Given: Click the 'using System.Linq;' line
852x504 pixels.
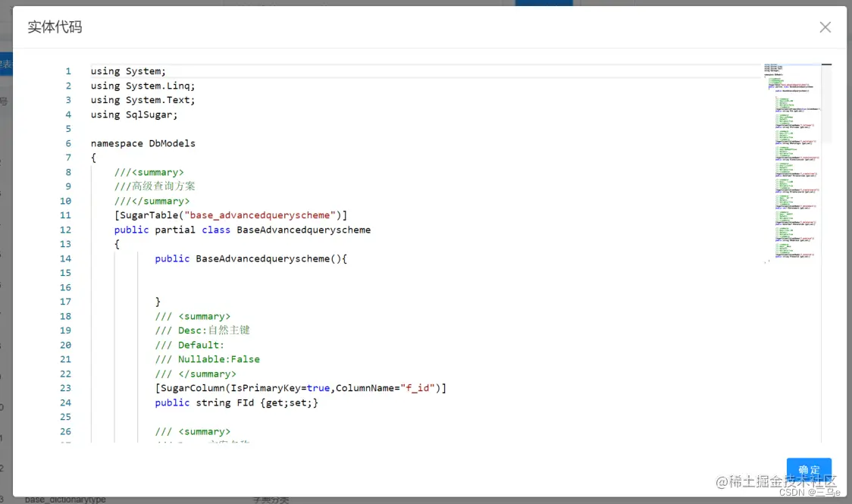Looking at the screenshot, I should coord(143,86).
